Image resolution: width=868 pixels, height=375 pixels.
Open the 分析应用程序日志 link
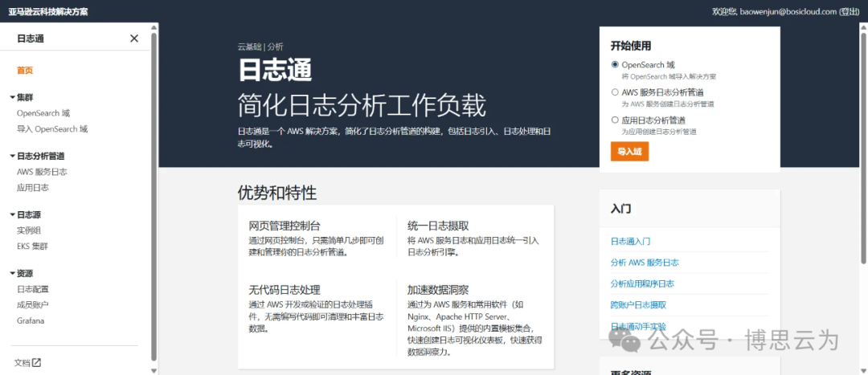click(642, 283)
